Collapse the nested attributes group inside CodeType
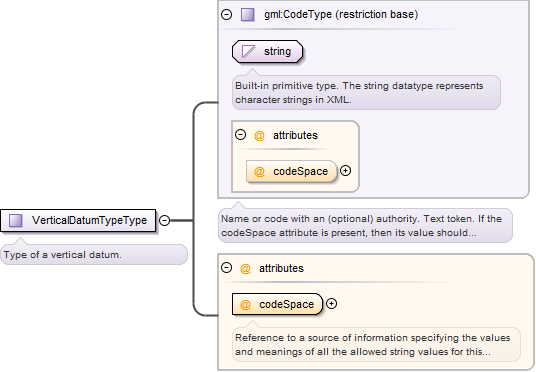This screenshot has width=536, height=372. [x=241, y=135]
